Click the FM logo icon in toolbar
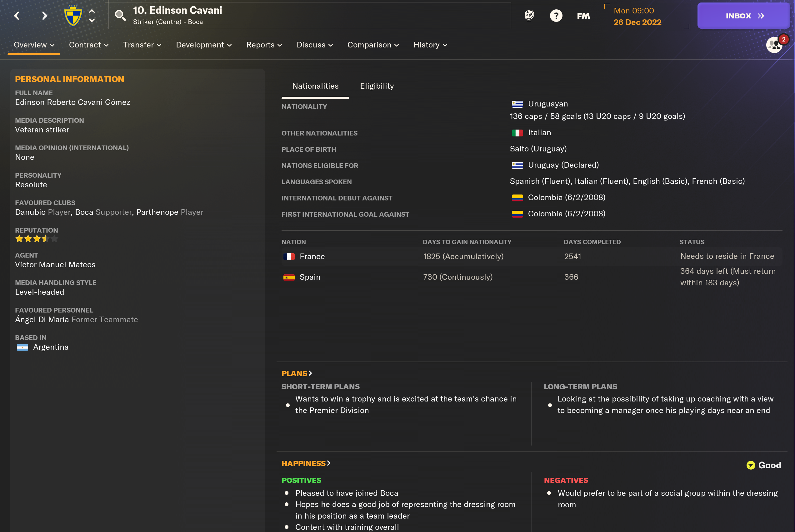The height and width of the screenshot is (532, 795). 583,15
